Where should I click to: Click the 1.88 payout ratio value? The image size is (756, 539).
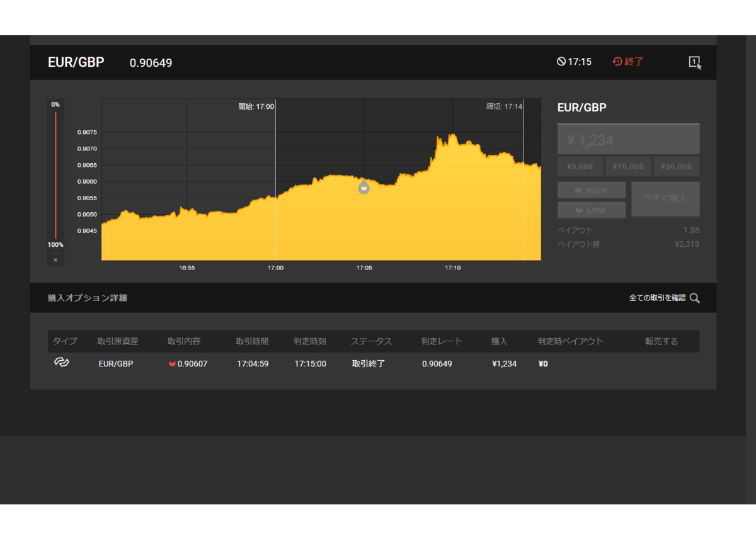point(691,230)
